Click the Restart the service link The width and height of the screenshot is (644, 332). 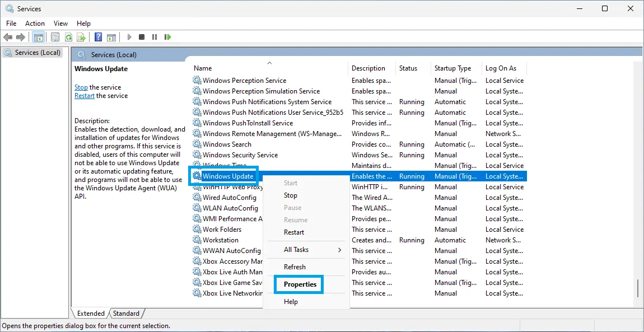point(85,96)
